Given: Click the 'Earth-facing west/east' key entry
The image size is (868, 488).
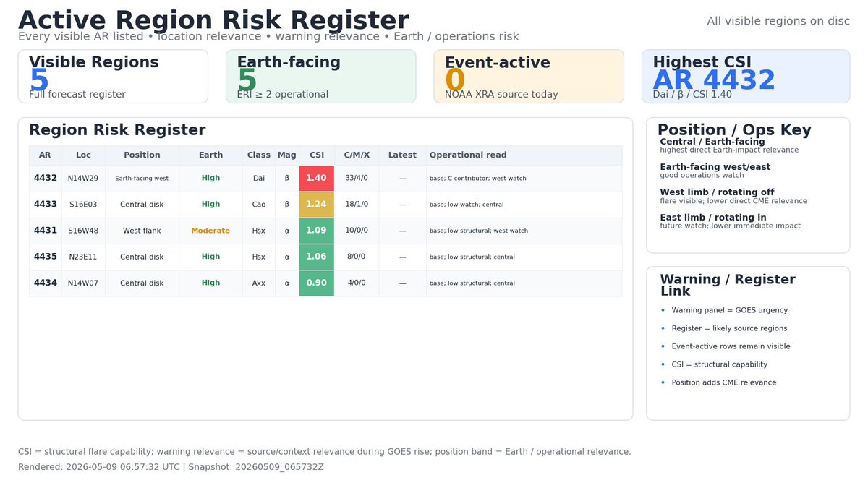Looking at the screenshot, I should (x=715, y=171).
